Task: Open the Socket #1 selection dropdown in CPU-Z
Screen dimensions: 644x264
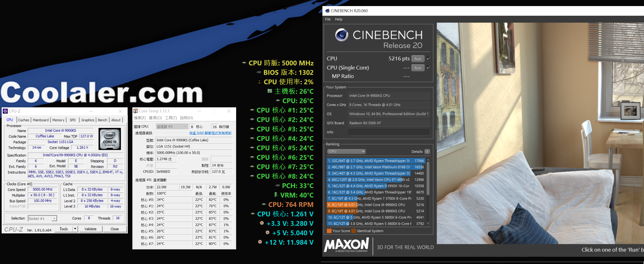Action: click(x=42, y=218)
